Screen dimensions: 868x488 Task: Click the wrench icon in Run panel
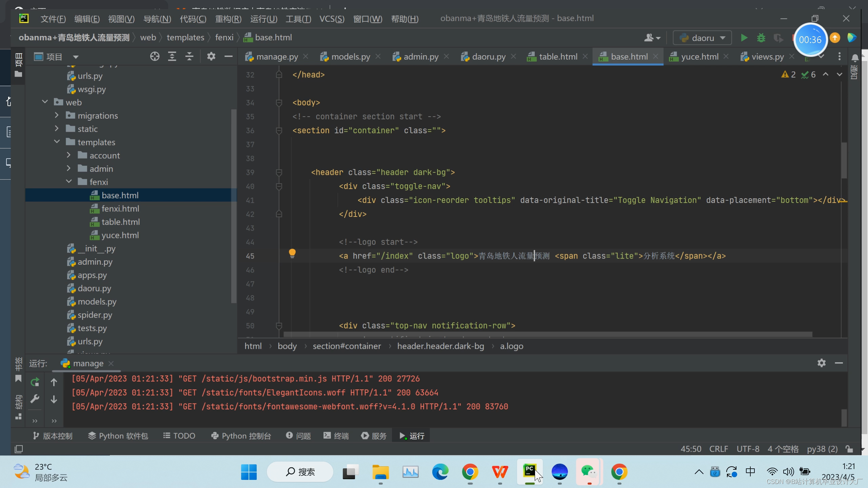coord(35,399)
